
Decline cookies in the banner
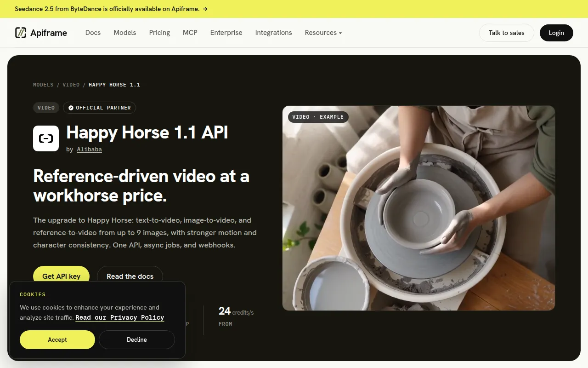137,339
